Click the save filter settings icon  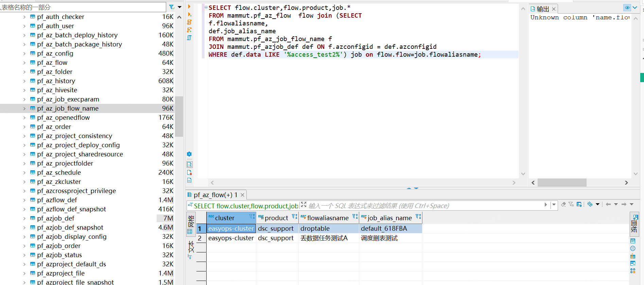tap(579, 204)
